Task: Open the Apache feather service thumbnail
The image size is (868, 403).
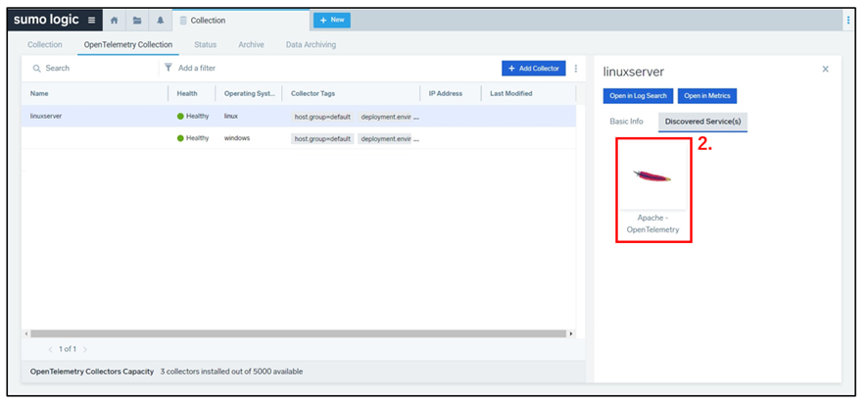Action: pyautogui.click(x=651, y=176)
